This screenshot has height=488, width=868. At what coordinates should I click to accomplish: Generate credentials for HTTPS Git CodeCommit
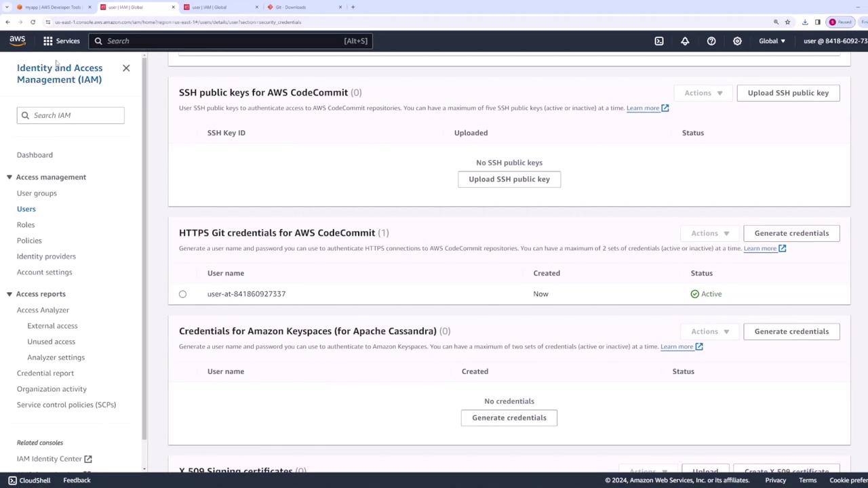pyautogui.click(x=791, y=233)
